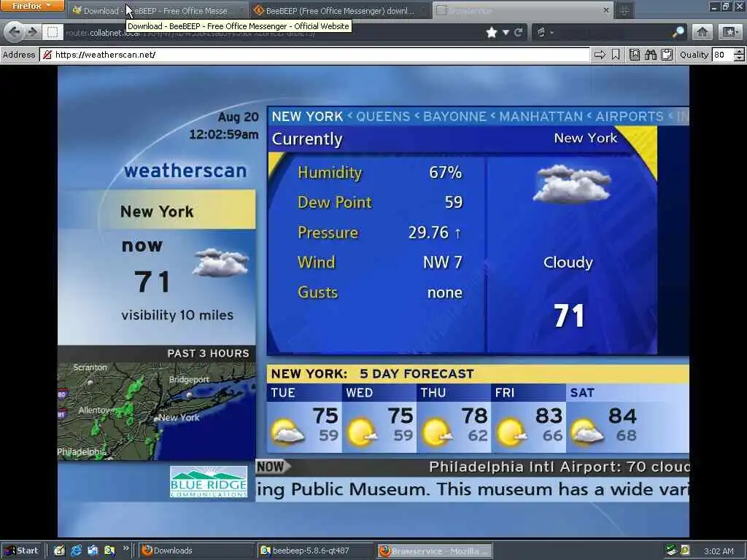The height and width of the screenshot is (560, 747).
Task: Open find with the binoculars icon
Action: 651,55
